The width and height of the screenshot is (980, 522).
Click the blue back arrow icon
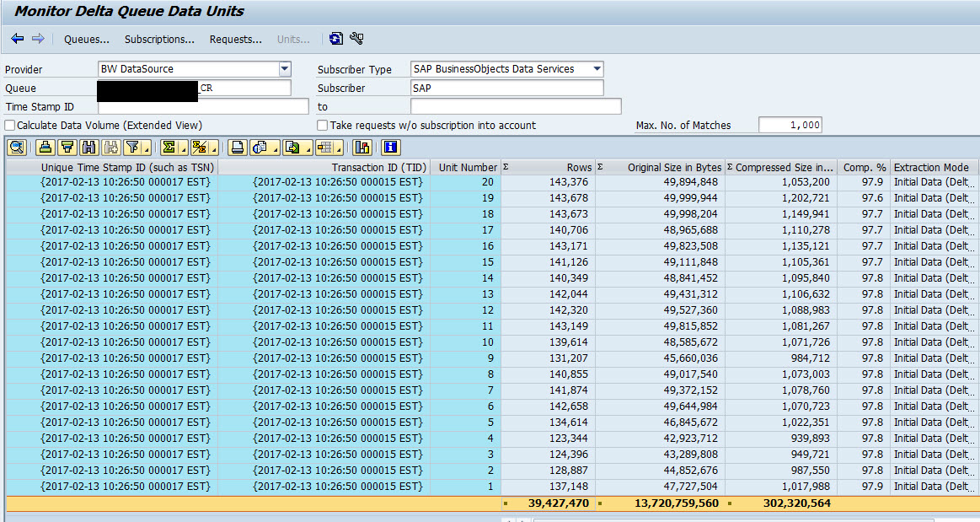(18, 39)
